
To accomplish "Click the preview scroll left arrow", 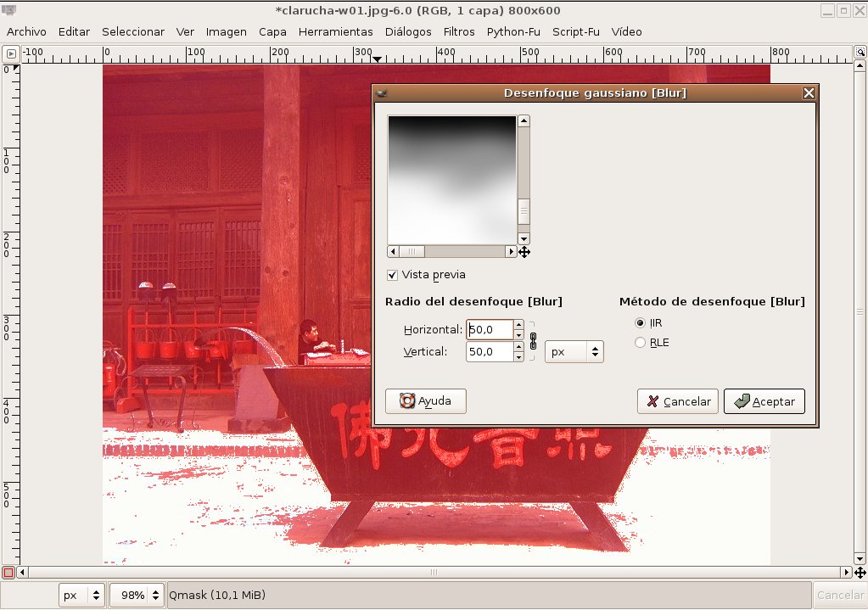I will point(393,251).
